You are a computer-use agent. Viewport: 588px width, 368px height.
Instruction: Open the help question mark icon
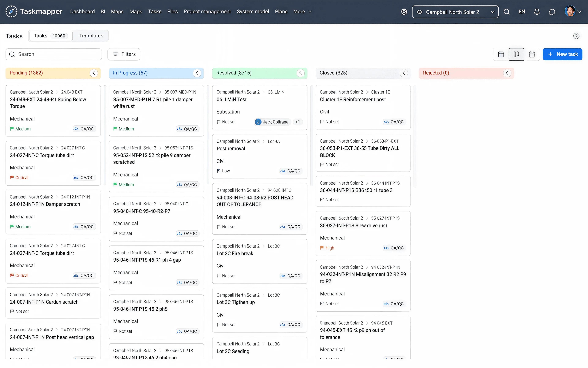coord(576,36)
